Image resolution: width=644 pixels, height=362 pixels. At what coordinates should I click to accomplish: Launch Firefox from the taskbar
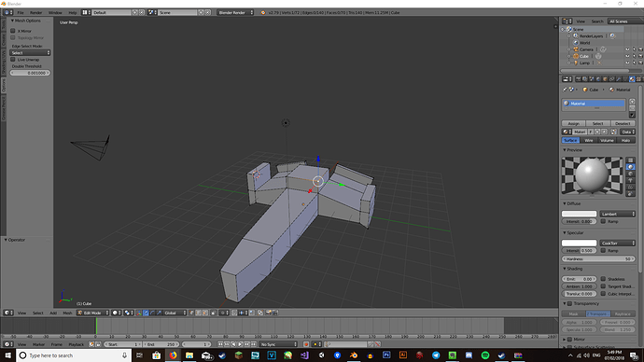(173, 355)
